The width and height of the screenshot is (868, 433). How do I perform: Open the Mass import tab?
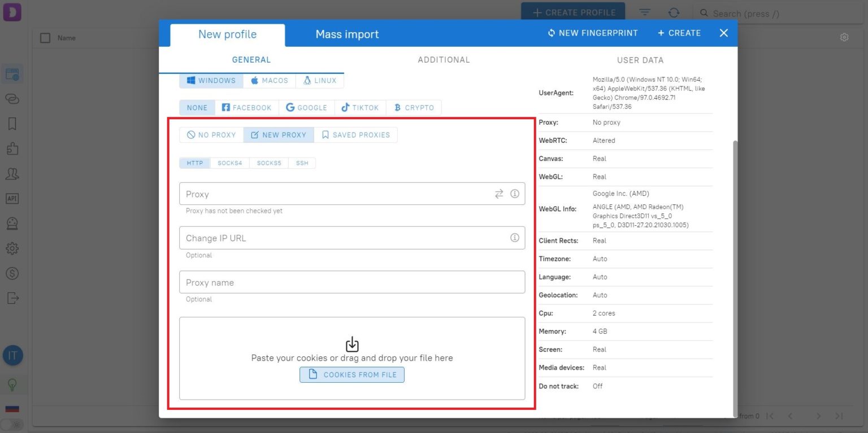(347, 34)
